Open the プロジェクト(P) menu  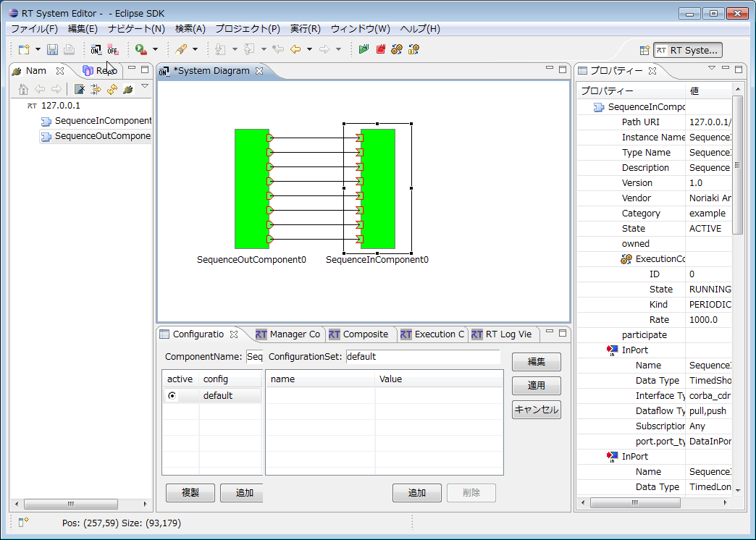(x=248, y=29)
